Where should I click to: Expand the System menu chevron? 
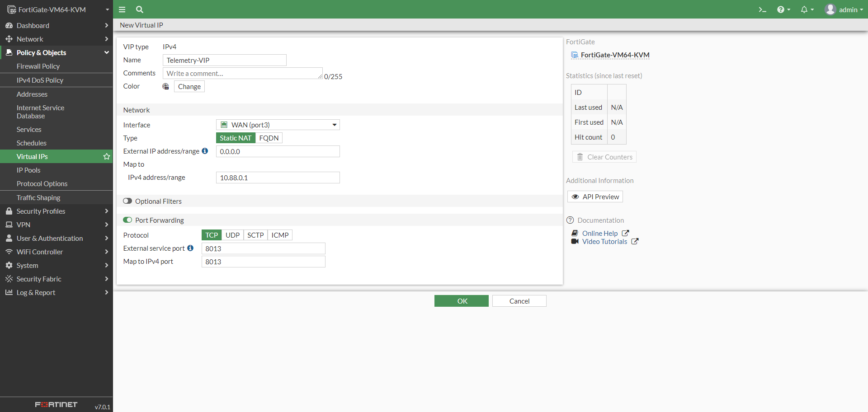[107, 265]
